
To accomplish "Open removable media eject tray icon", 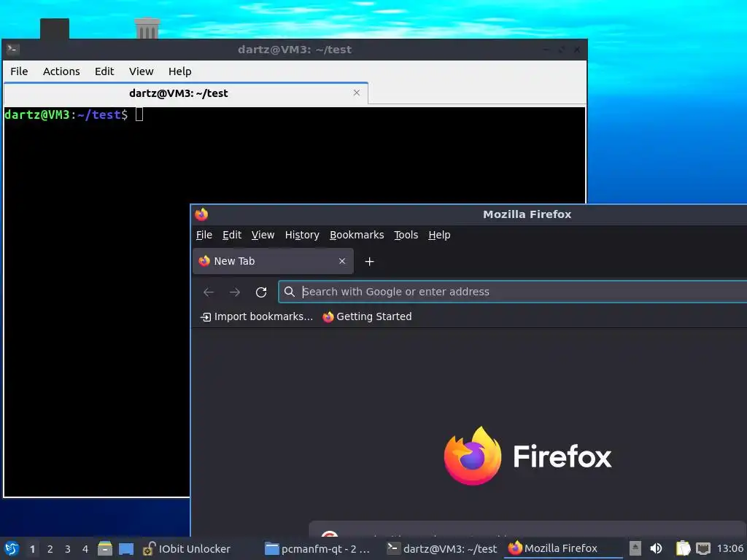I will tap(635, 548).
